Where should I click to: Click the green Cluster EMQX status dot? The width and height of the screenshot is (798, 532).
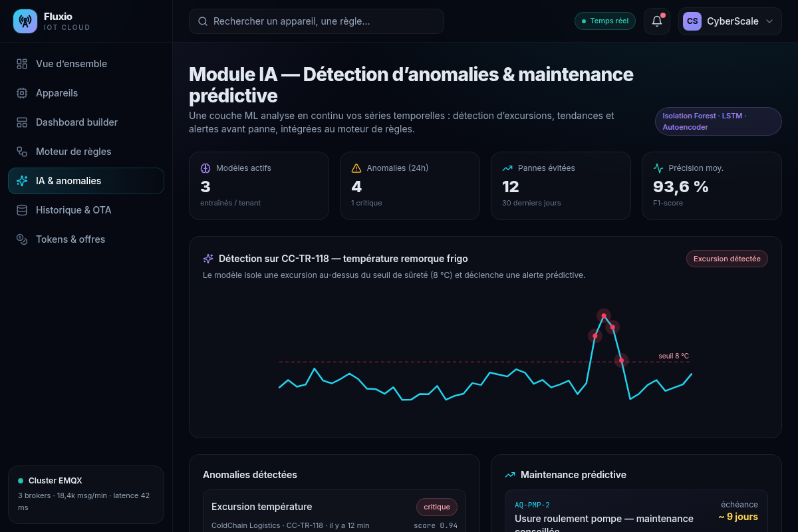[x=21, y=480]
